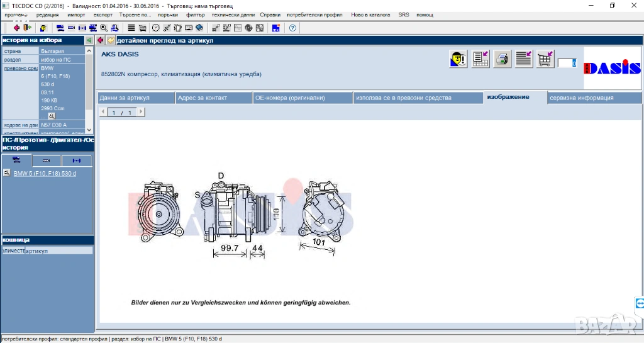Go to next image page arrow
The height and width of the screenshot is (343, 644).
coord(141,112)
